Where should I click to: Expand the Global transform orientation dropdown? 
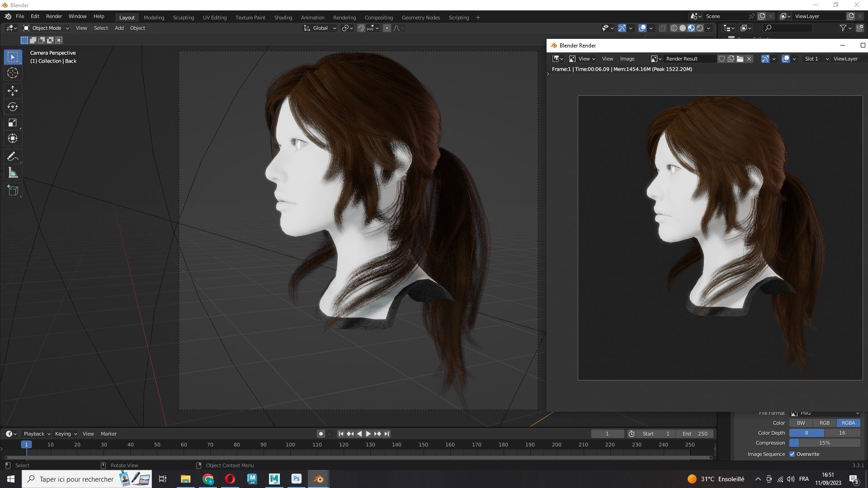click(320, 28)
